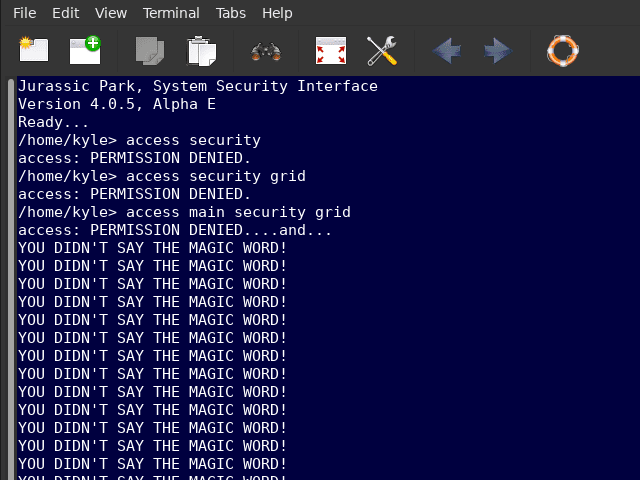This screenshot has height=480, width=640.
Task: Open the View menu
Action: coord(111,13)
